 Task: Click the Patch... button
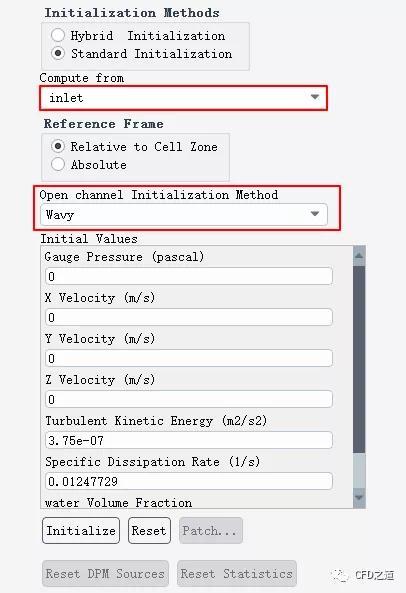pos(210,531)
